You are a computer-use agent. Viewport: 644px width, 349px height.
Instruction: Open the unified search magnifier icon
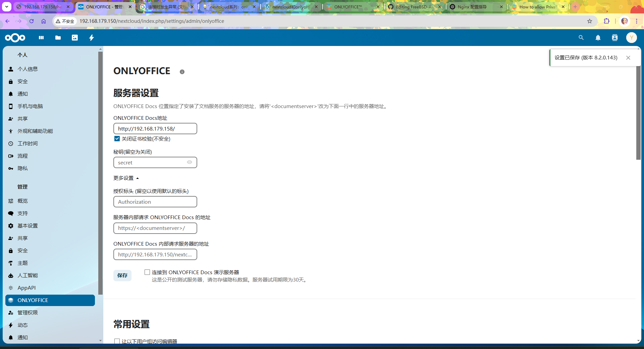pos(581,38)
